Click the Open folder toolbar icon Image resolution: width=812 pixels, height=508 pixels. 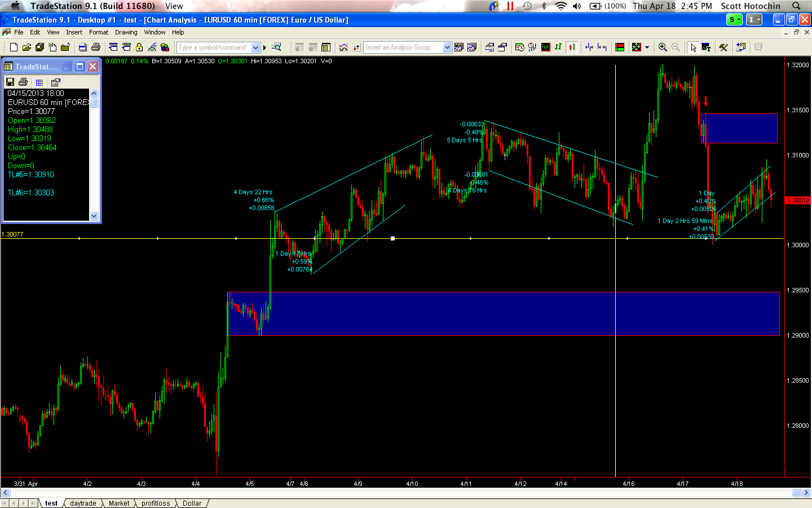27,47
